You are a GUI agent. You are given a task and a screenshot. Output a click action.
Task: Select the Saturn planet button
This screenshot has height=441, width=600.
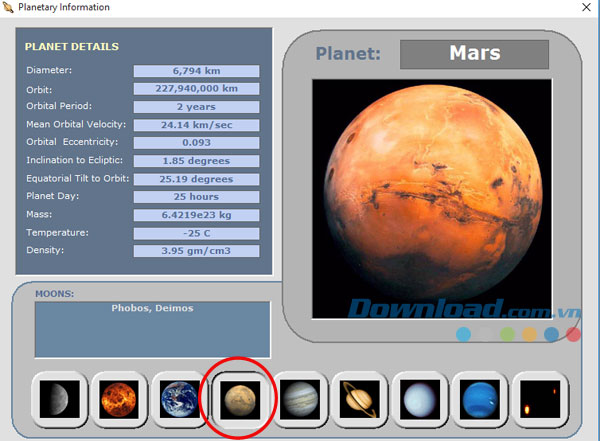click(x=360, y=399)
